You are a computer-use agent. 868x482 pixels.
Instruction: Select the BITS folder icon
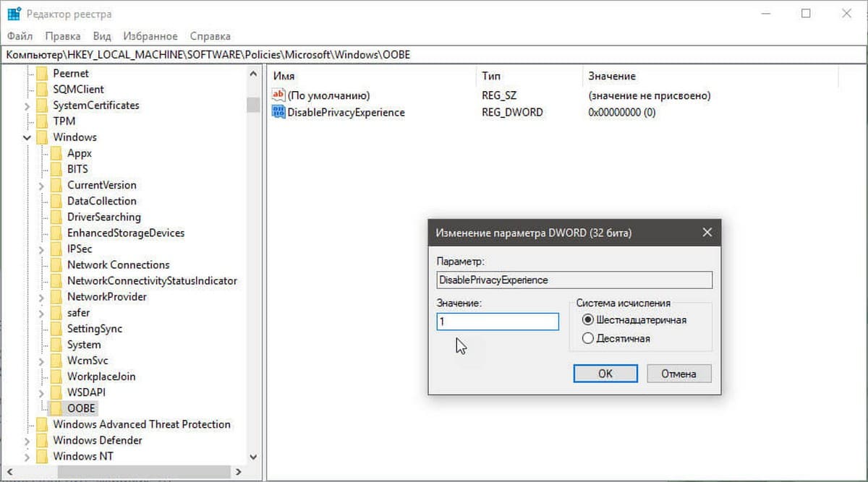pos(56,169)
